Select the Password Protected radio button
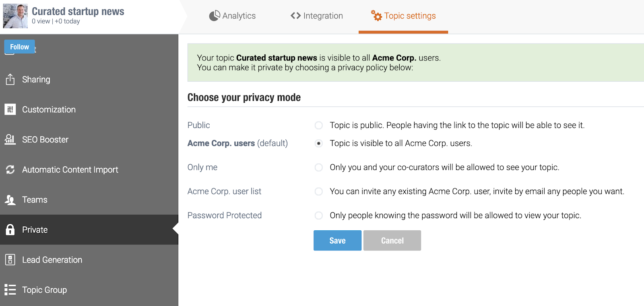 click(319, 215)
